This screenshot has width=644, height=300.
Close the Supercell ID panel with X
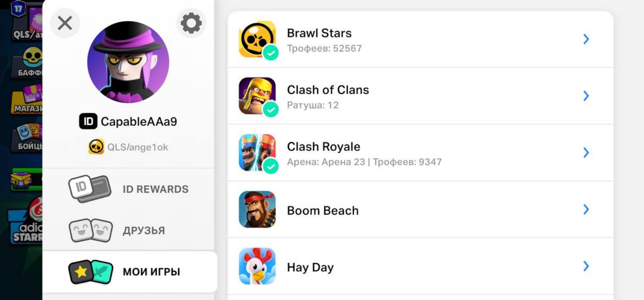pyautogui.click(x=65, y=23)
